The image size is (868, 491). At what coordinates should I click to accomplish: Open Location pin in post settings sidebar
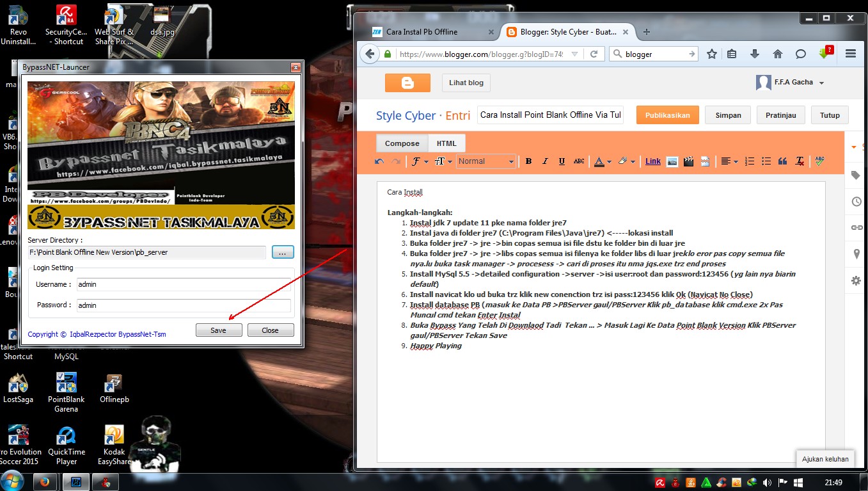click(856, 254)
